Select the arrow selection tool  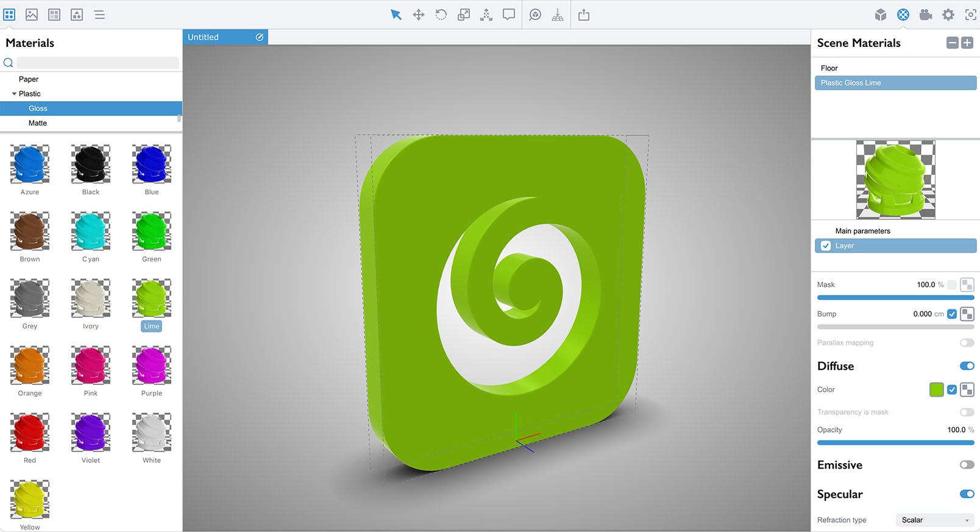pos(396,15)
